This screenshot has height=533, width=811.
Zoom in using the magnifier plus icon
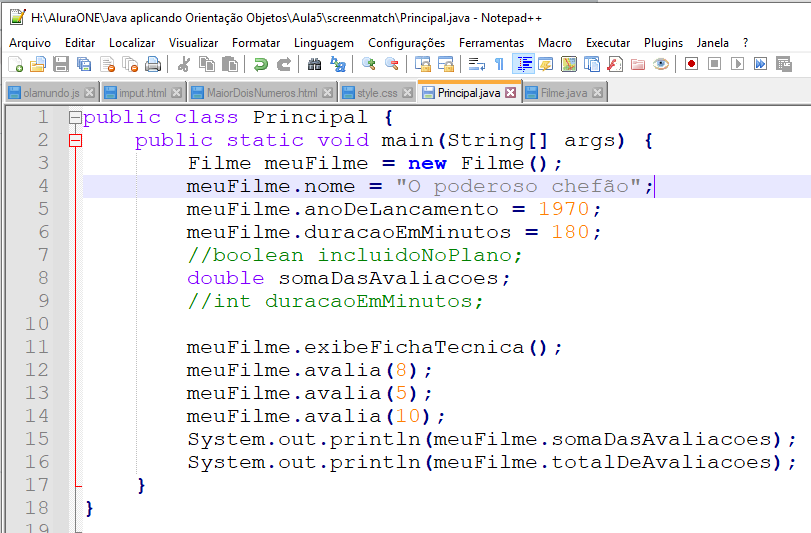[x=369, y=64]
